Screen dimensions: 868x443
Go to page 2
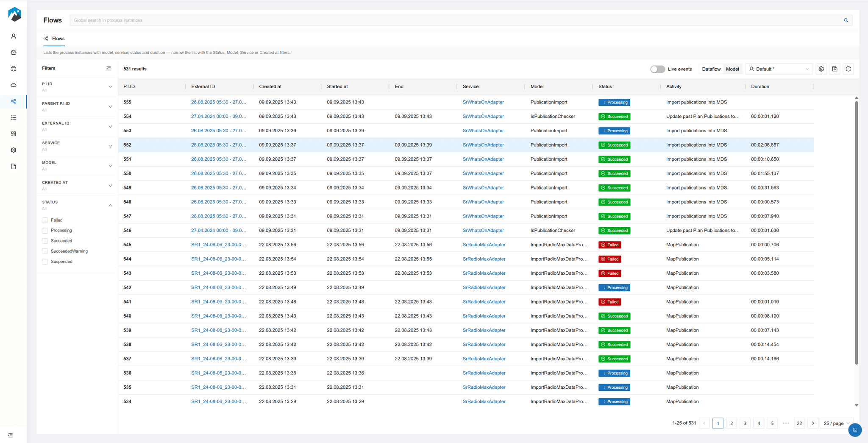[732, 423]
